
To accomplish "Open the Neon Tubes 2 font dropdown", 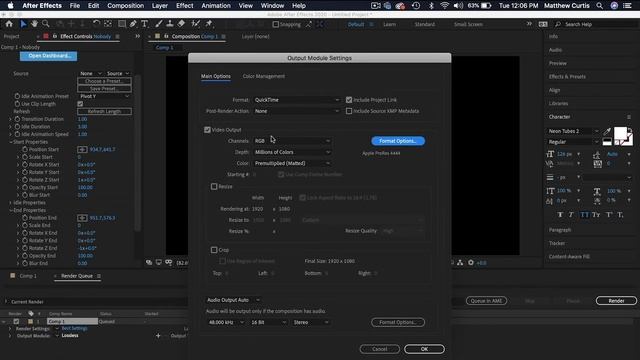I will (x=573, y=131).
